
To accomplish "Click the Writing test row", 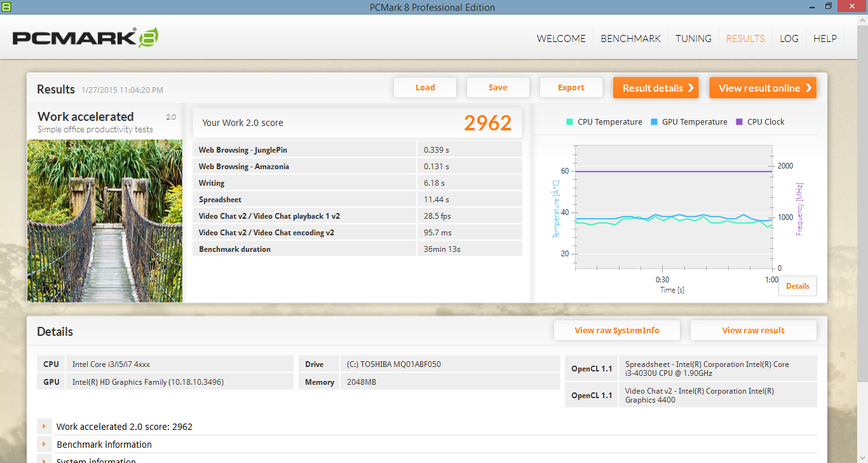I will click(357, 183).
